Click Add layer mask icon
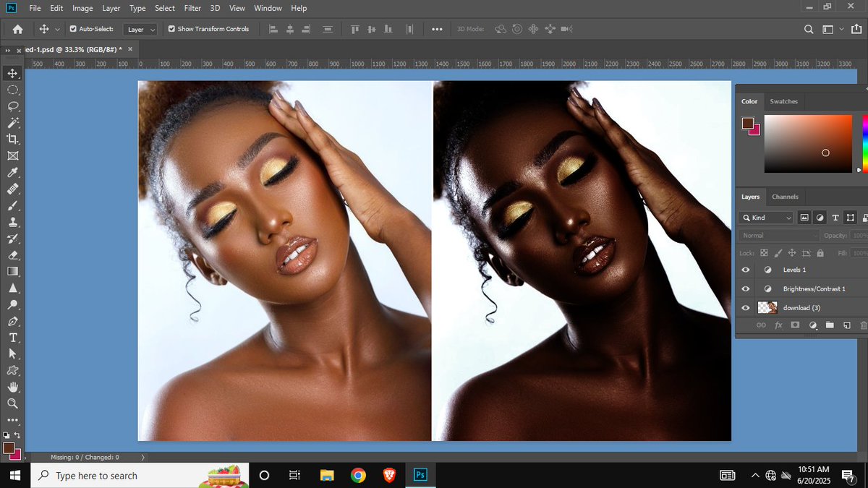868x488 pixels. (x=795, y=326)
